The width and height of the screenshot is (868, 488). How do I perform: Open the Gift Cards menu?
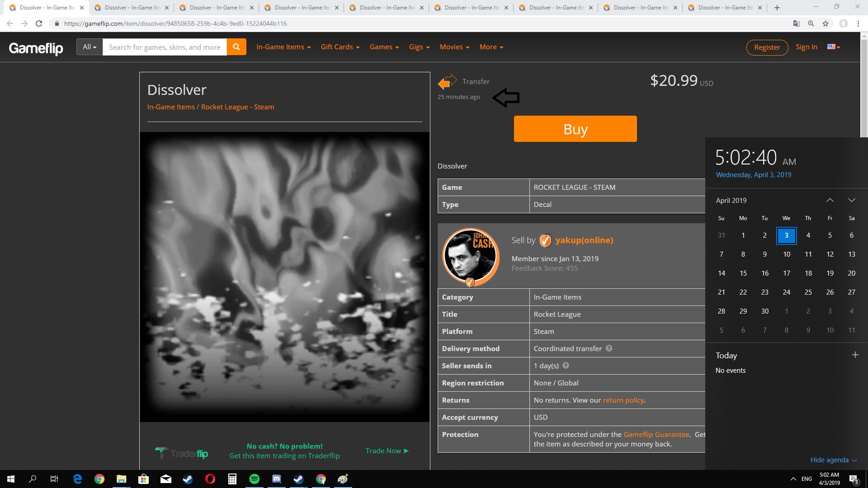[340, 47]
